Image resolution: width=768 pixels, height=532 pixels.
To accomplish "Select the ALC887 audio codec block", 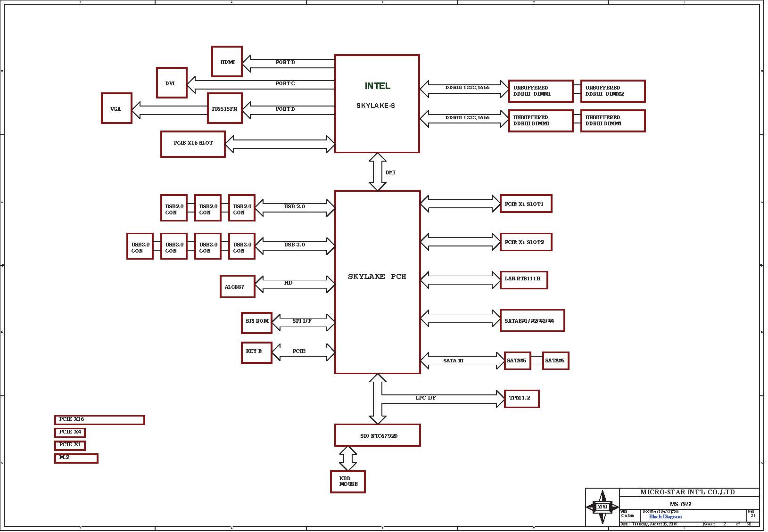I will [238, 286].
